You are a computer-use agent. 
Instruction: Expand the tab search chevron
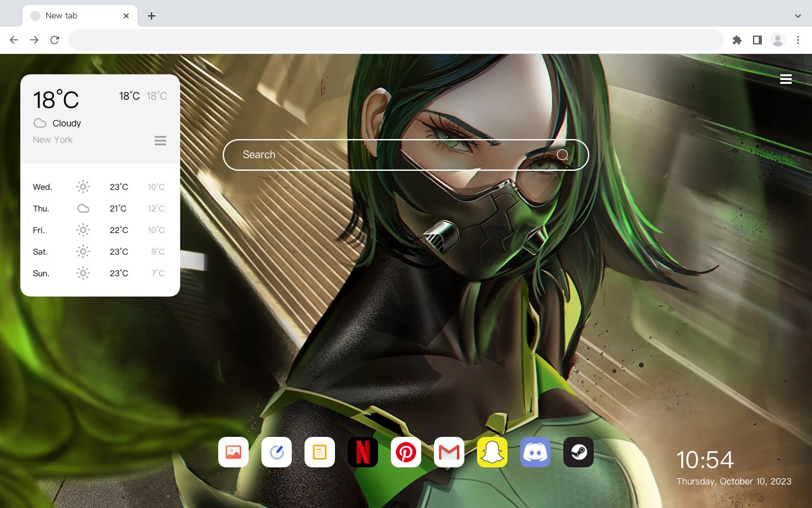(798, 16)
